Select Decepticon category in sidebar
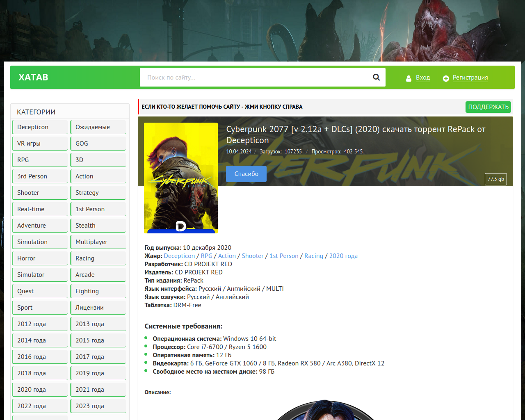The width and height of the screenshot is (525, 420). coord(40,127)
